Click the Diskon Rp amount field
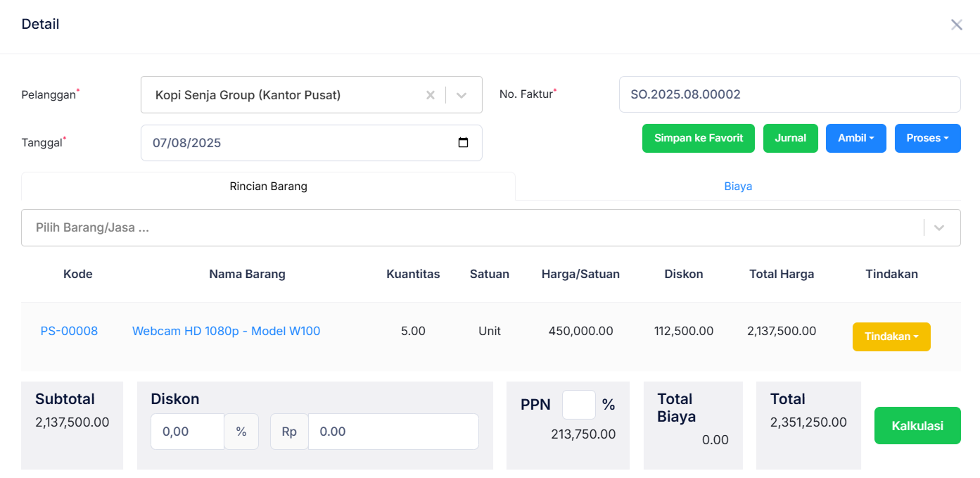The width and height of the screenshot is (980, 478). pos(393,432)
